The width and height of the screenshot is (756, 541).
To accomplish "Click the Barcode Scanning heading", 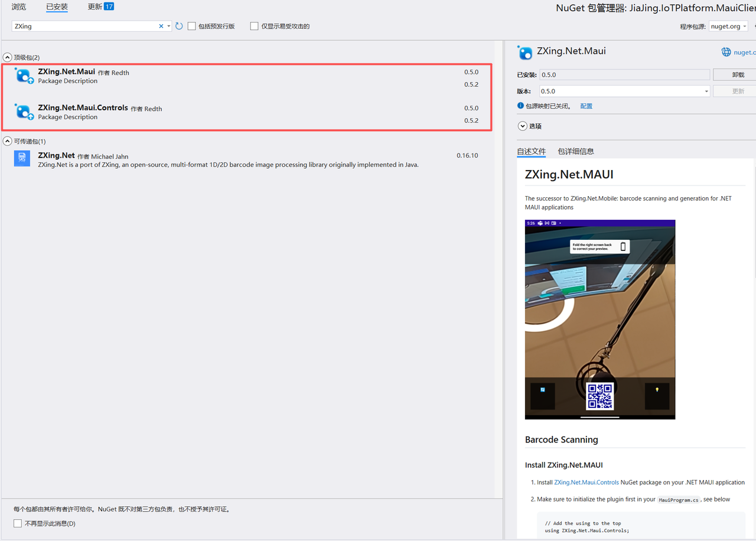I will pyautogui.click(x=562, y=439).
